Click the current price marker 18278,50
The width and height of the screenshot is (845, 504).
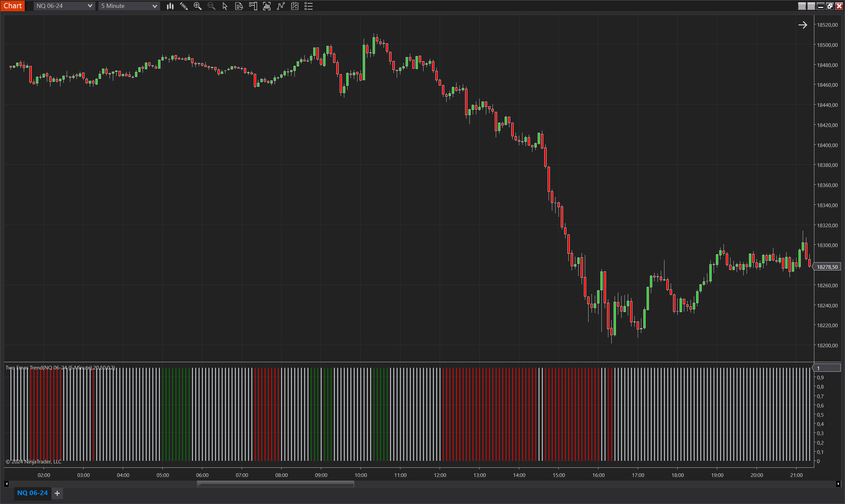coord(827,267)
